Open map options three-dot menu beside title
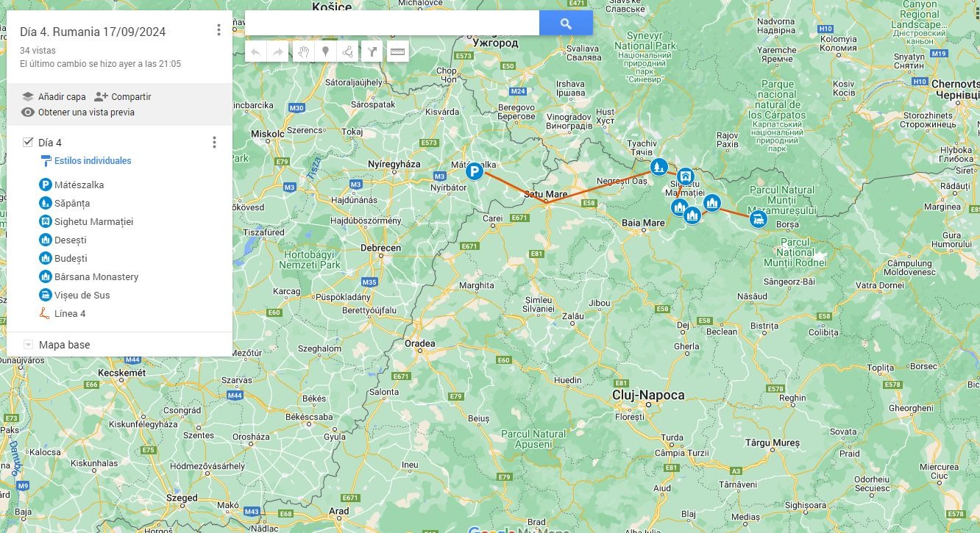Viewport: 980px width, 533px height. pos(219,30)
